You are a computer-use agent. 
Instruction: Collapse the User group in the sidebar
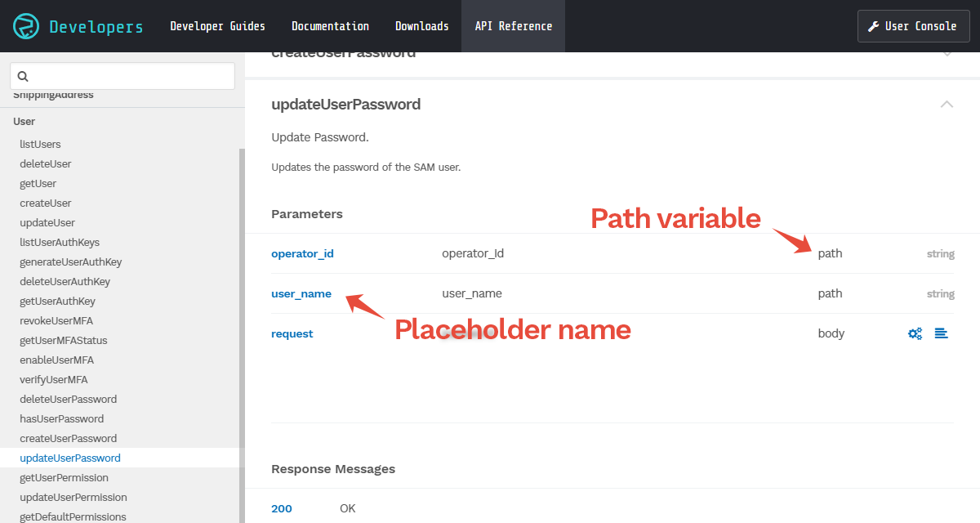pos(24,121)
